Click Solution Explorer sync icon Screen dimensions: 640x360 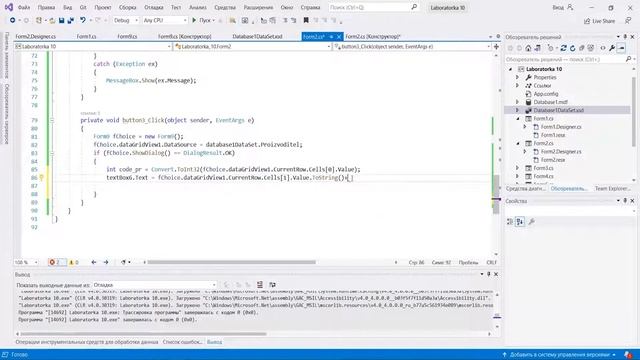click(x=564, y=48)
